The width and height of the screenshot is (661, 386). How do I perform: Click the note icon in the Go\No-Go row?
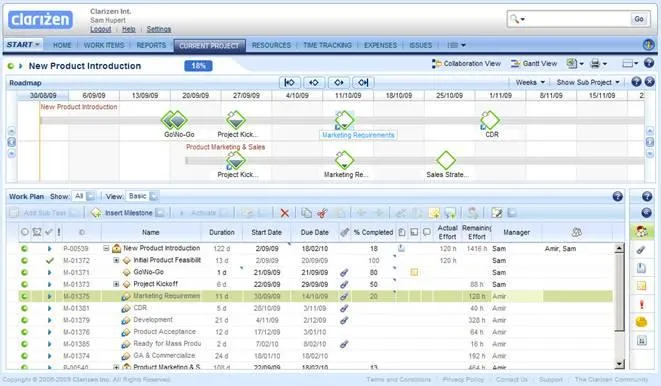point(414,273)
